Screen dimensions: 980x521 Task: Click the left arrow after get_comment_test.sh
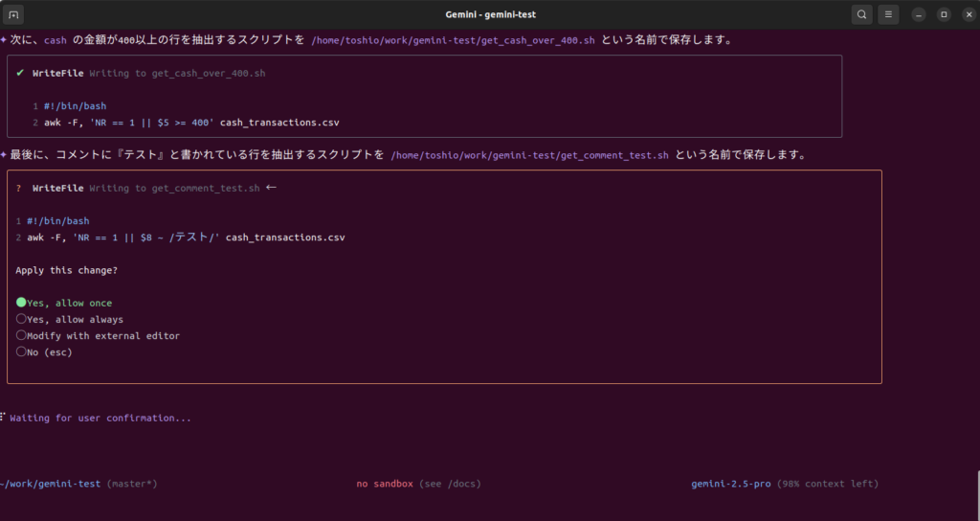tap(271, 187)
